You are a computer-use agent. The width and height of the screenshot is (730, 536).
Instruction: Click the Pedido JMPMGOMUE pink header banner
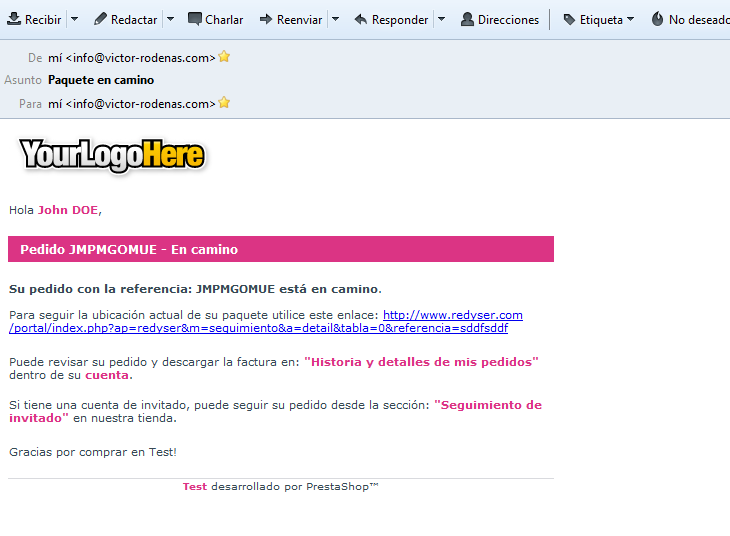(281, 249)
